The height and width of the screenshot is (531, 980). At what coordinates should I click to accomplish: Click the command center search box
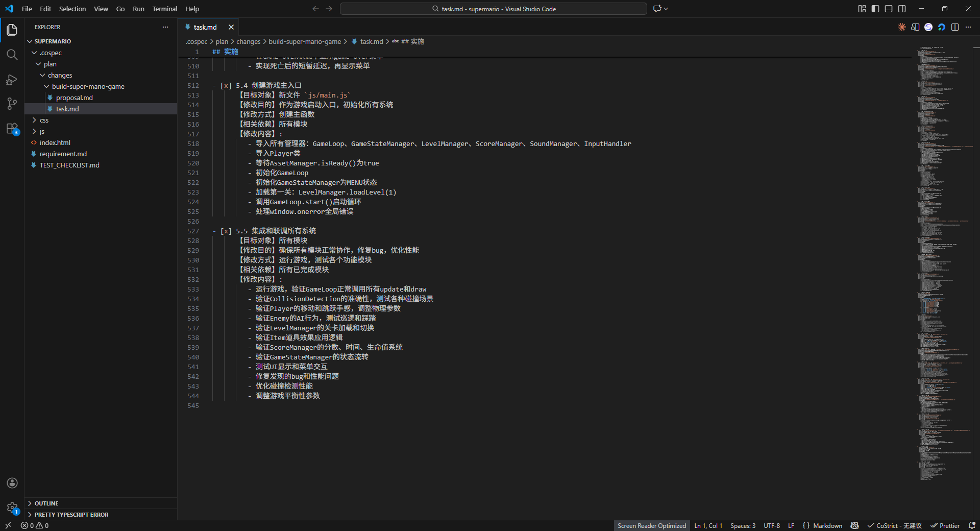point(493,9)
